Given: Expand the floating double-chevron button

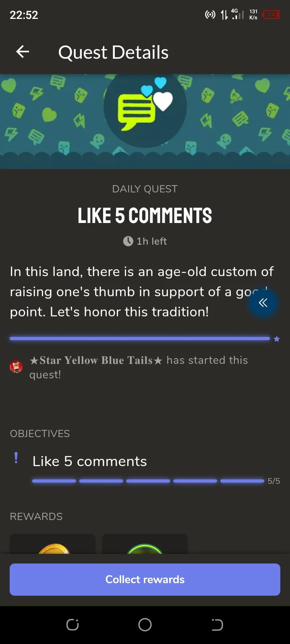Looking at the screenshot, I should 263,303.
